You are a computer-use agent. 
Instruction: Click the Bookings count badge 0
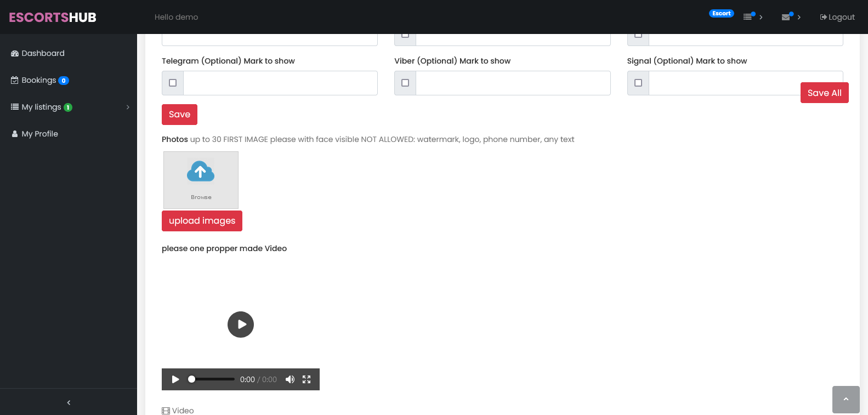[64, 81]
